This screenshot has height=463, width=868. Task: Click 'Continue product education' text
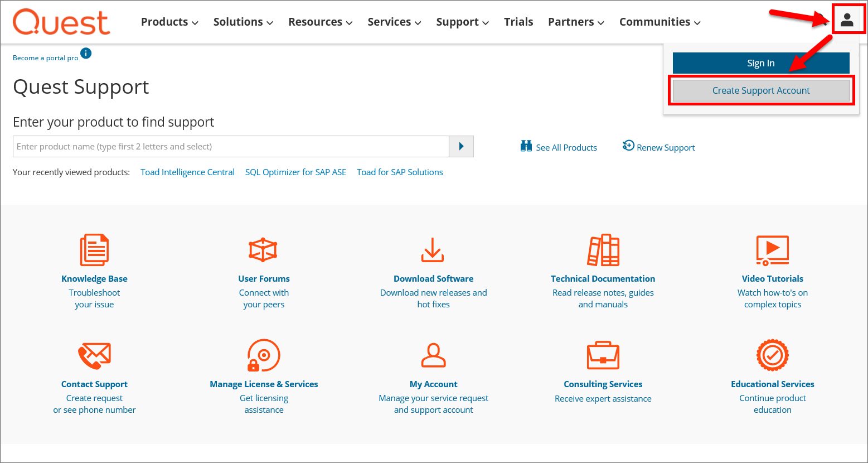coord(773,404)
